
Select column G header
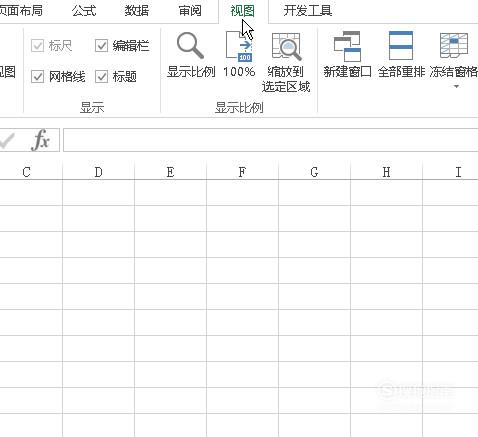point(314,172)
